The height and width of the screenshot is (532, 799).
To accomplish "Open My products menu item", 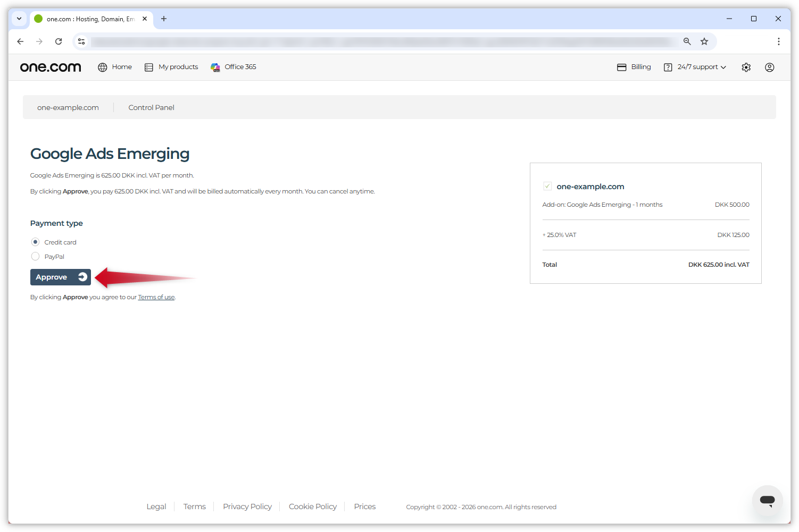I will (178, 67).
